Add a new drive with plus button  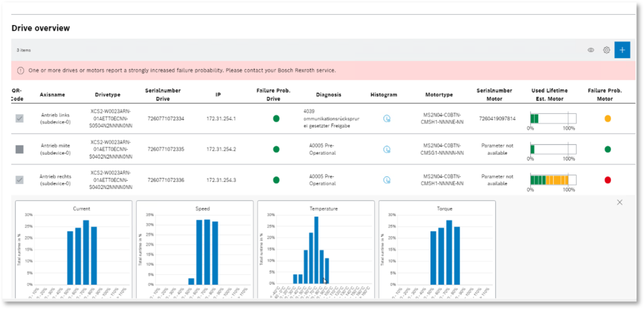click(x=622, y=50)
